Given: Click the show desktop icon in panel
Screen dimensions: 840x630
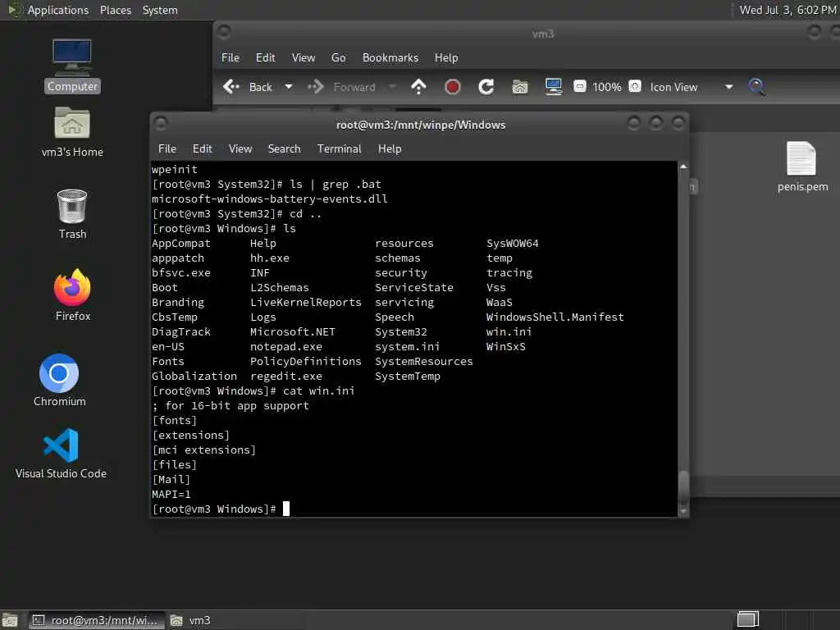Looking at the screenshot, I should coord(9,620).
